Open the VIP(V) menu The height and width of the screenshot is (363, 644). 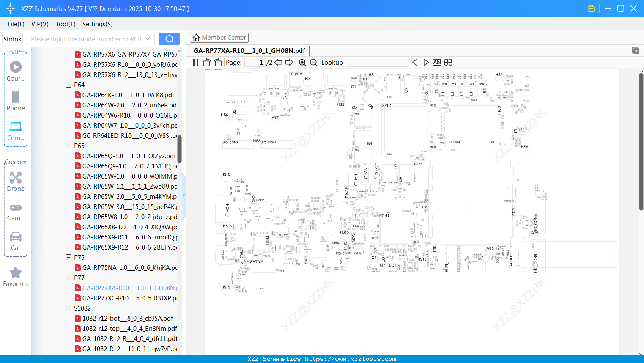pos(40,24)
